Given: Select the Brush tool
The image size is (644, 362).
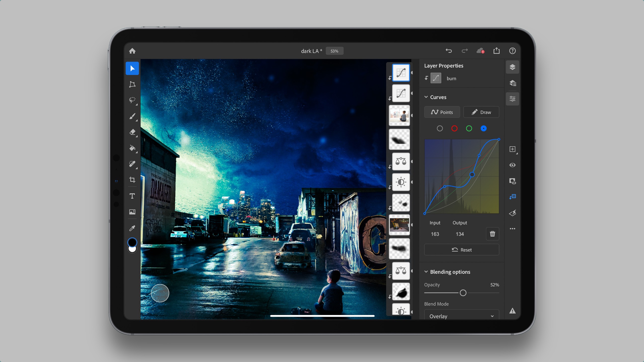Looking at the screenshot, I should [132, 116].
